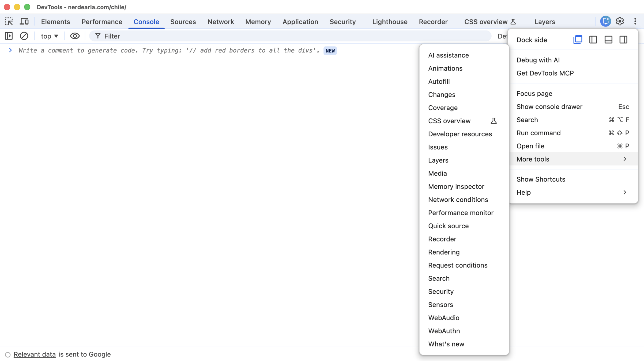The height and width of the screenshot is (361, 644).
Task: Choose Show Shortcuts in the menu
Action: 541,179
